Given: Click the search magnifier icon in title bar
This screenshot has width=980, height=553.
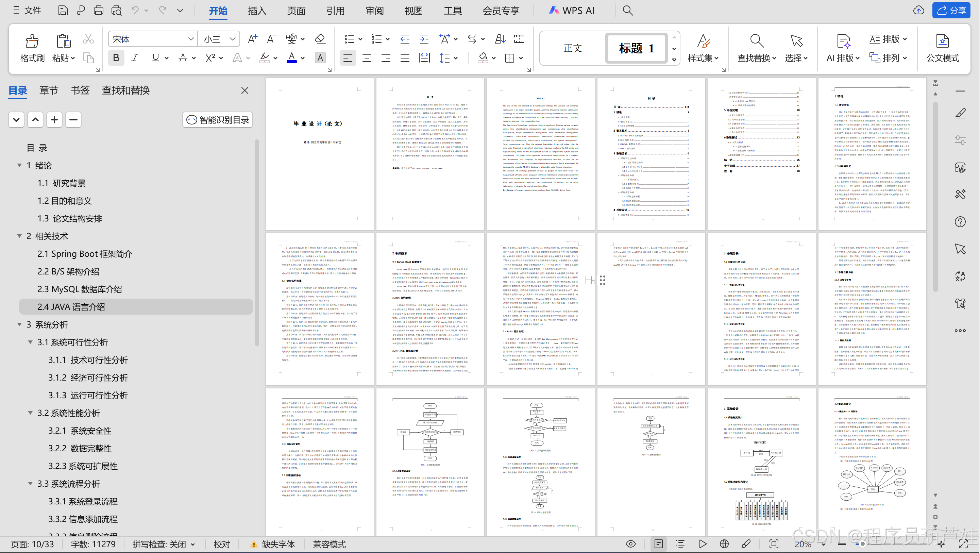Looking at the screenshot, I should [628, 10].
